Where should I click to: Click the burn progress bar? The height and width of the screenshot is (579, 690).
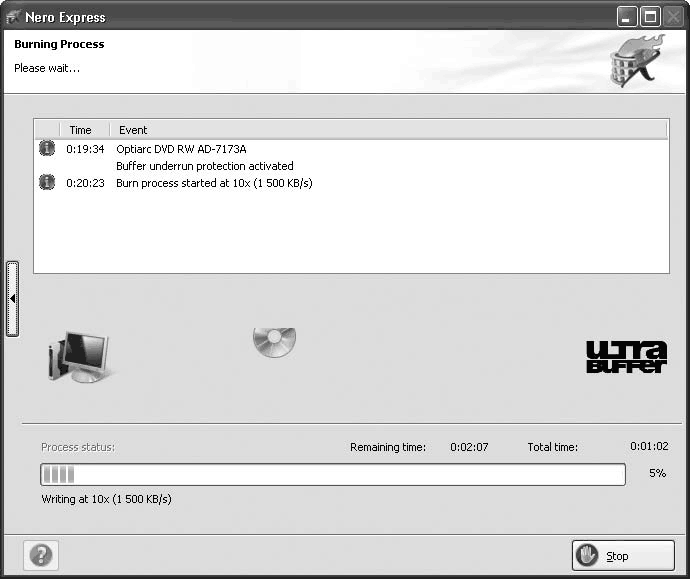tap(332, 475)
